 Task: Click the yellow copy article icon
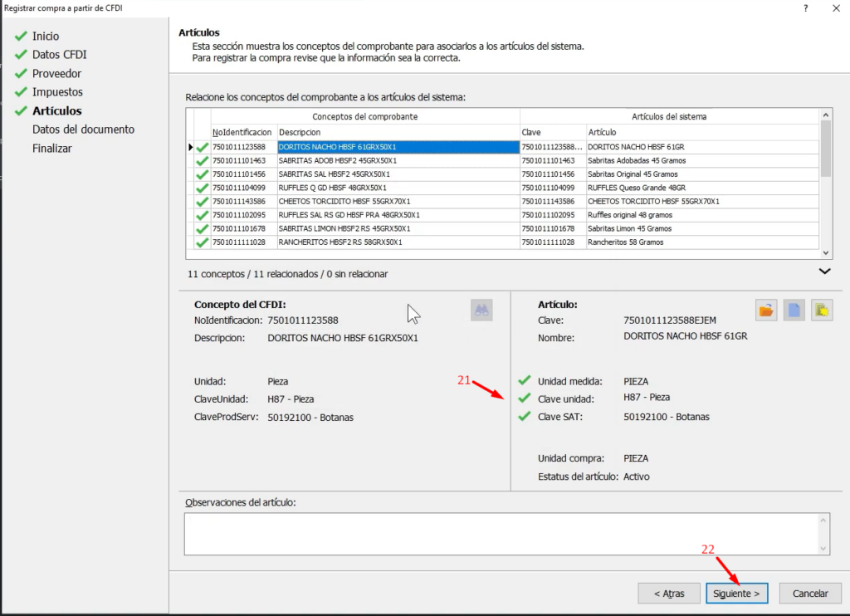click(x=822, y=310)
